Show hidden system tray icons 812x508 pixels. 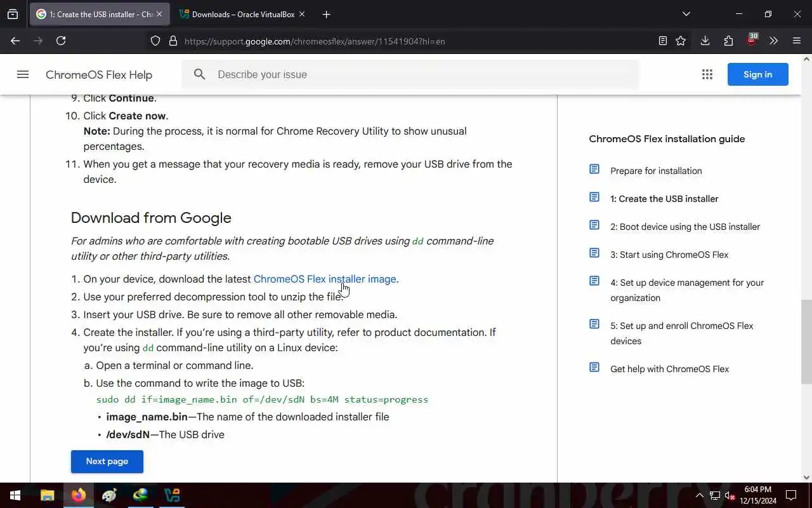[700, 495]
